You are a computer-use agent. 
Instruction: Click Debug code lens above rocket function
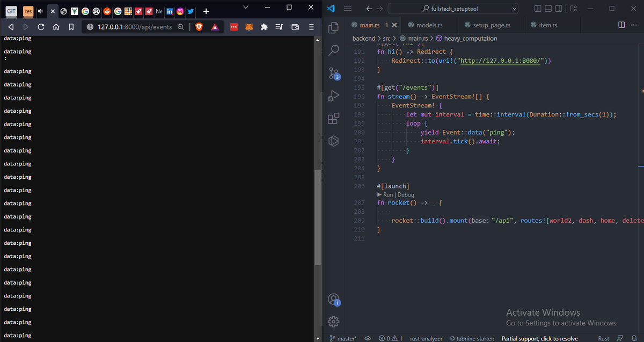[x=406, y=195]
